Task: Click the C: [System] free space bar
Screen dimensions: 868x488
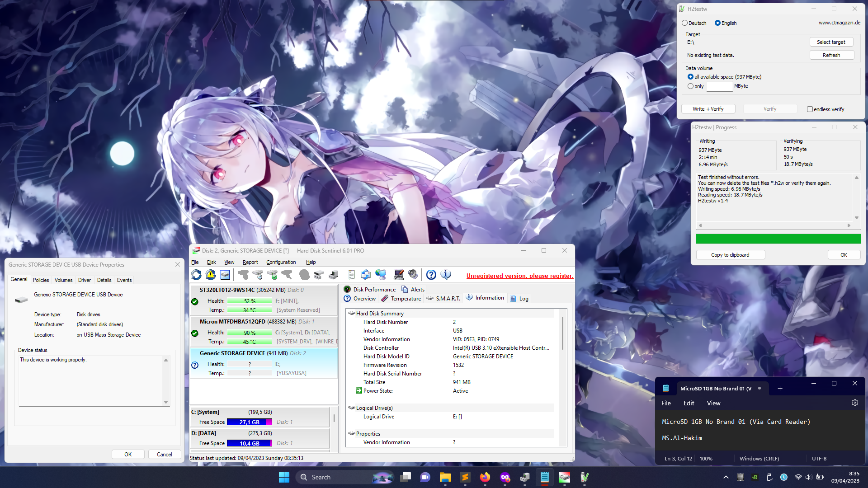Action: 250,422
